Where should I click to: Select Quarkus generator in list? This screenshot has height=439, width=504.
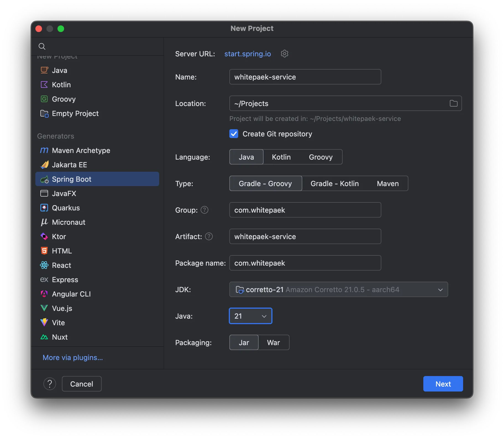(x=97, y=208)
